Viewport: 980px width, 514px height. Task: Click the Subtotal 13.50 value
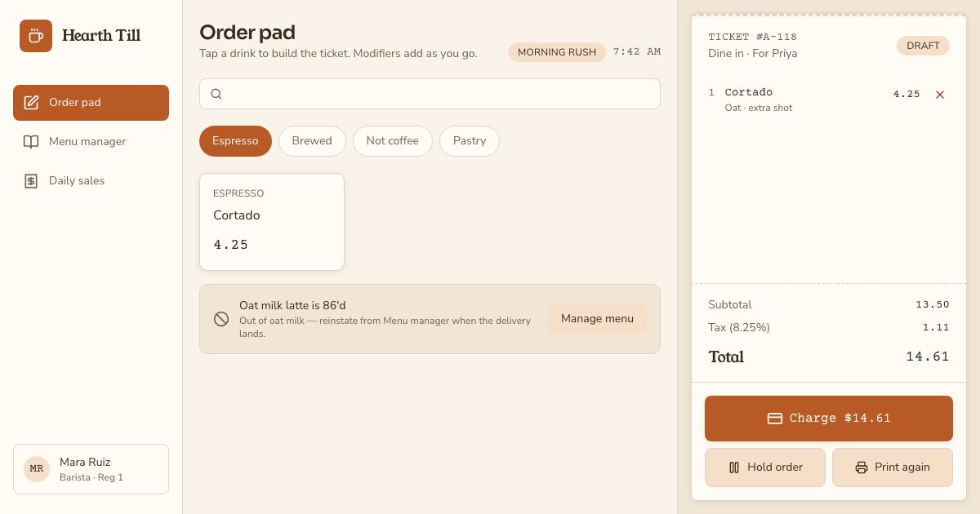933,304
